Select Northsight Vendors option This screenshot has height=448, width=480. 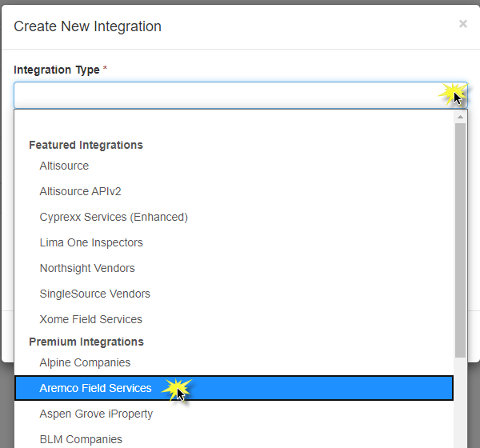[234, 268]
